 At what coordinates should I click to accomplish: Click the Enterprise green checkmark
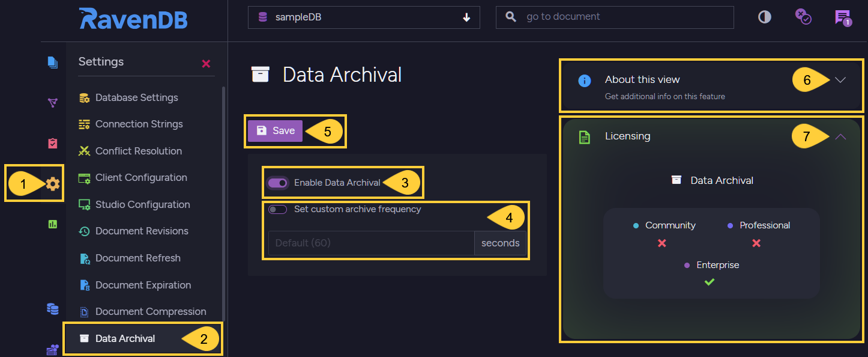(710, 282)
